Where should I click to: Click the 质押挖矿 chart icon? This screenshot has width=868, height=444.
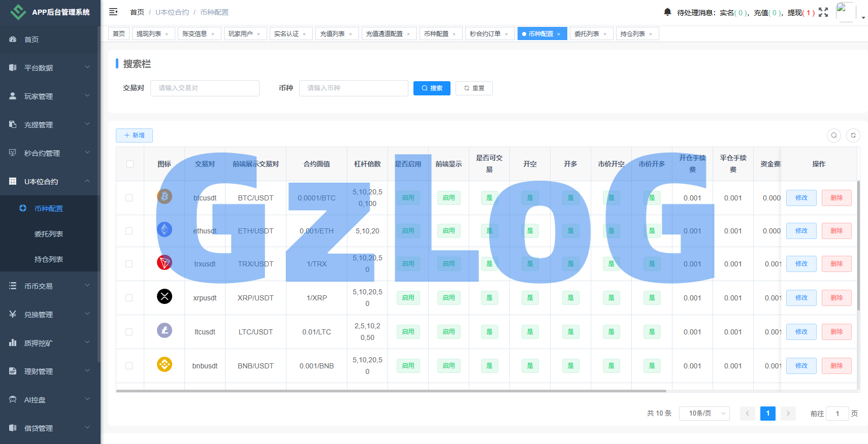(x=13, y=343)
